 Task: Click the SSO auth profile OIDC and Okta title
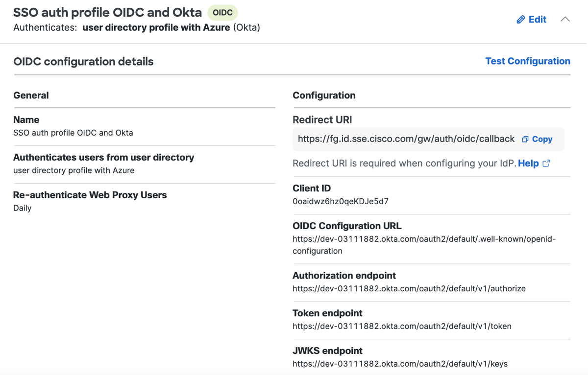click(107, 12)
